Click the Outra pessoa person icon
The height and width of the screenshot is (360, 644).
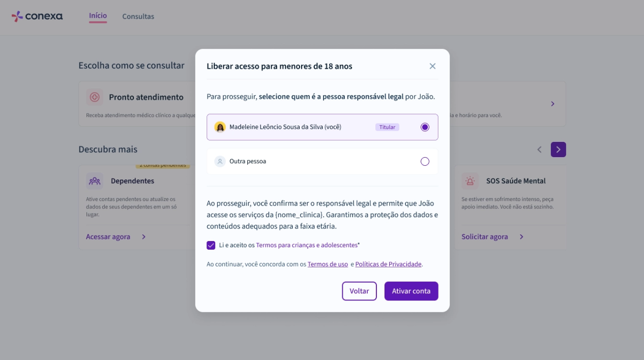click(220, 161)
